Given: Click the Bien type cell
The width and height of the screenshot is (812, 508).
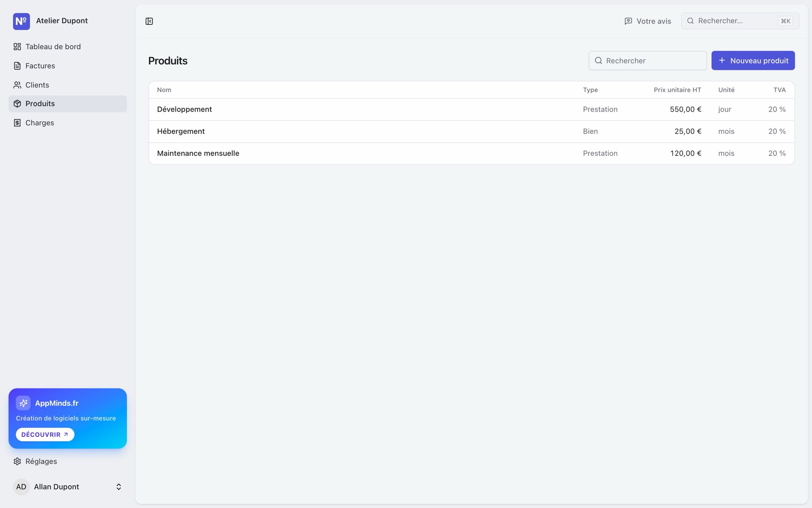Looking at the screenshot, I should 590,131.
